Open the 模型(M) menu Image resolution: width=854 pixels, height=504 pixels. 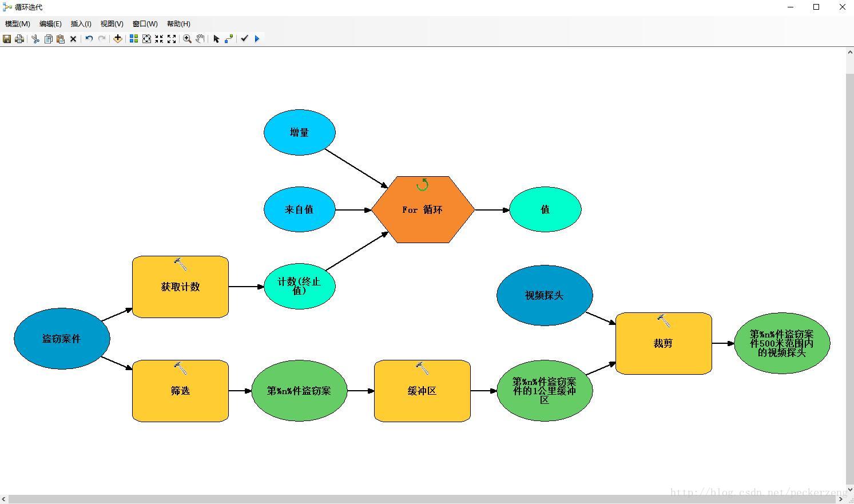pos(18,24)
